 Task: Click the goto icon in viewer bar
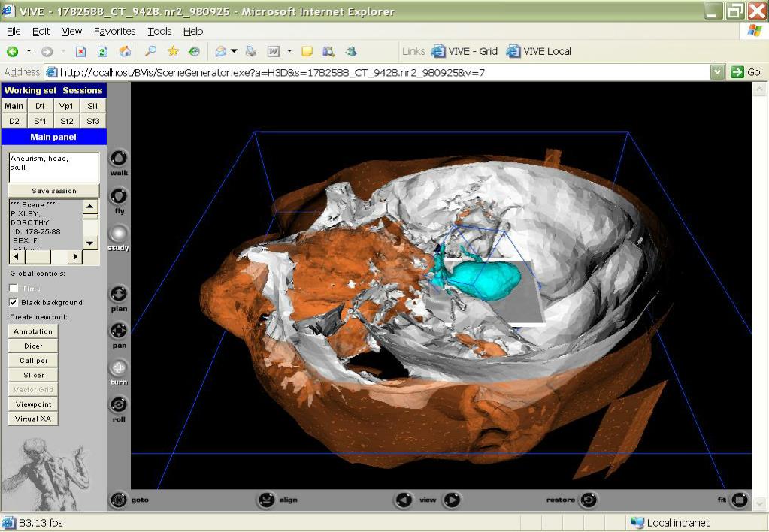[x=118, y=500]
